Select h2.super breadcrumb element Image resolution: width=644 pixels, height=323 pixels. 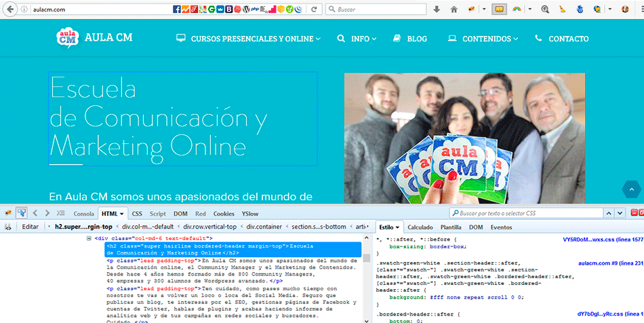click(83, 227)
